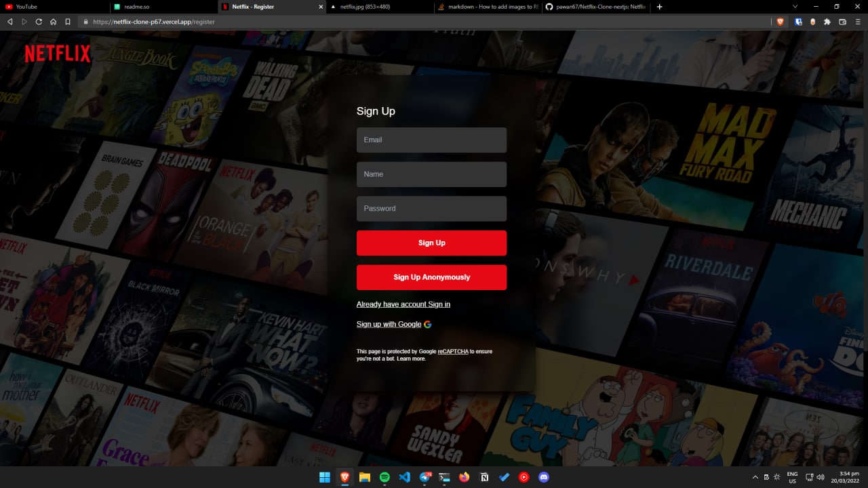
Task: Show hidden system tray icons
Action: [755, 477]
